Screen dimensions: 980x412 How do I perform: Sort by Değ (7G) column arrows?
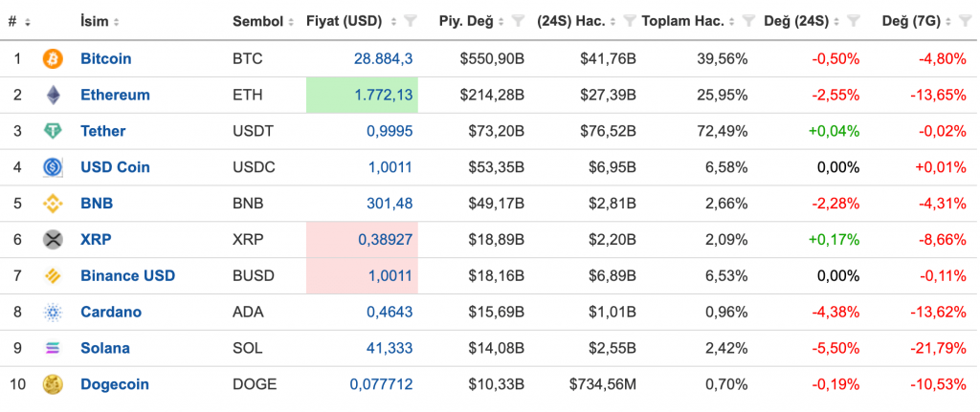(949, 22)
